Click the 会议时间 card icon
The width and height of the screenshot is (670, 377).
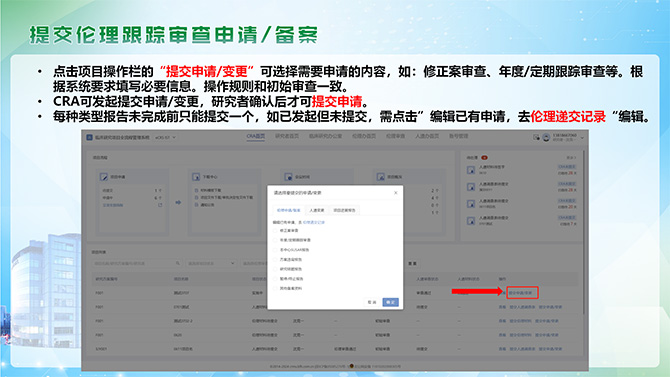pyautogui.click(x=288, y=177)
